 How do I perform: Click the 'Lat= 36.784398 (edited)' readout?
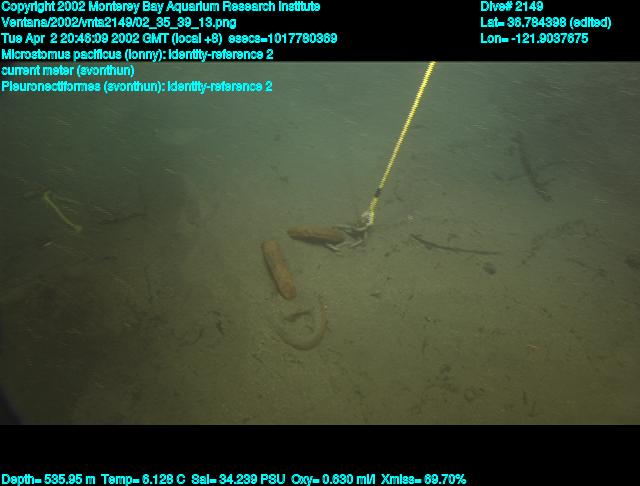tap(546, 23)
